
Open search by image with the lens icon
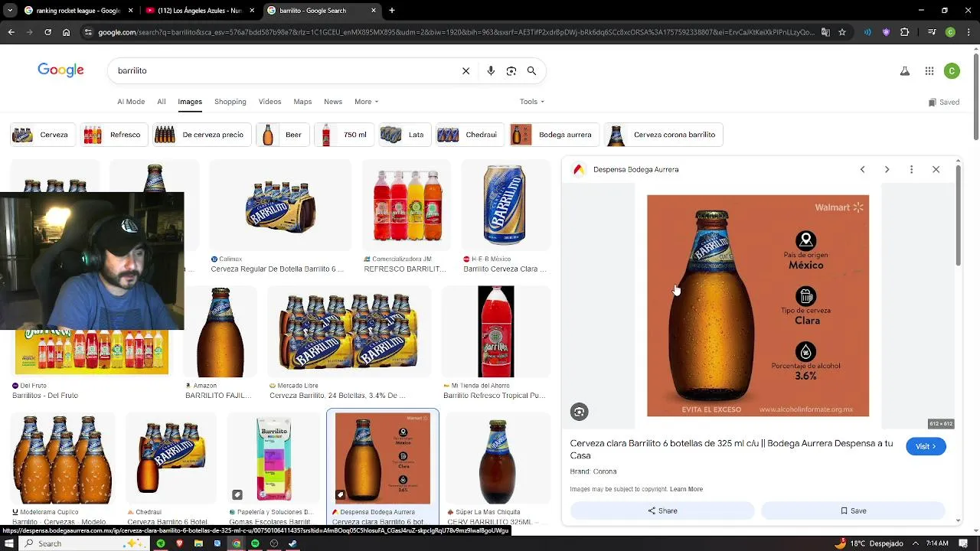tap(511, 70)
